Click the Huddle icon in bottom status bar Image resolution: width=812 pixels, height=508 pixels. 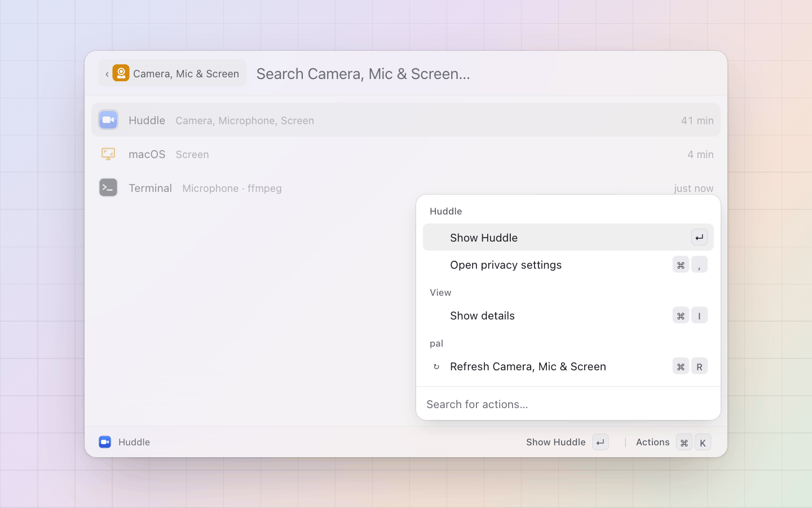click(105, 442)
